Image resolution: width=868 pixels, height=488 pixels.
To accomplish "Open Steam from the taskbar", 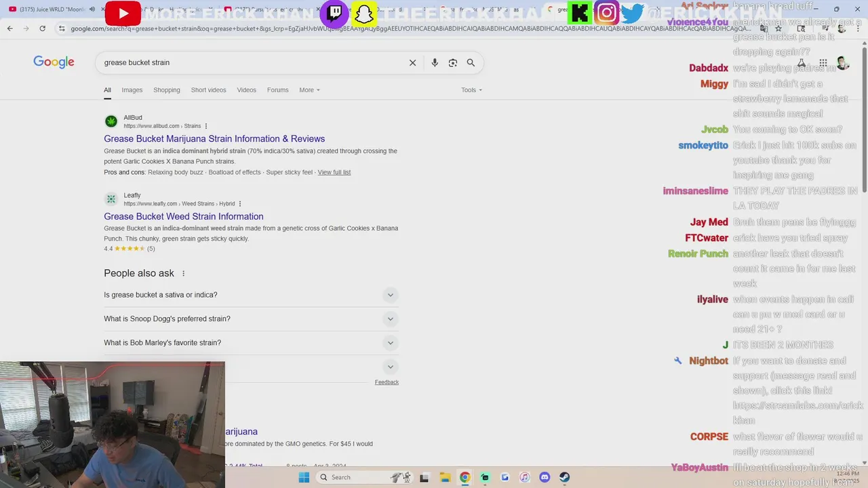I will click(x=564, y=477).
